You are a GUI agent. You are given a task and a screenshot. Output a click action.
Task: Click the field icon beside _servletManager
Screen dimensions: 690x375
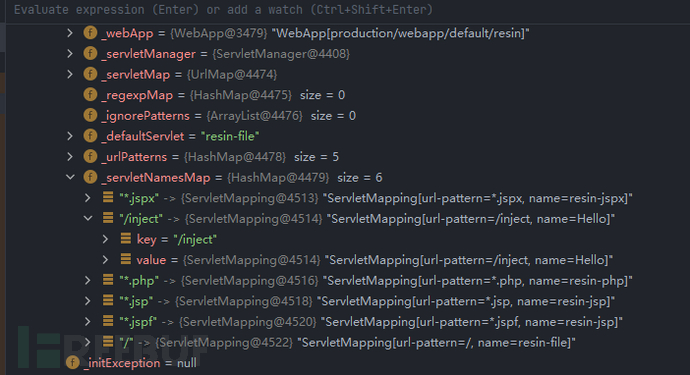click(90, 53)
